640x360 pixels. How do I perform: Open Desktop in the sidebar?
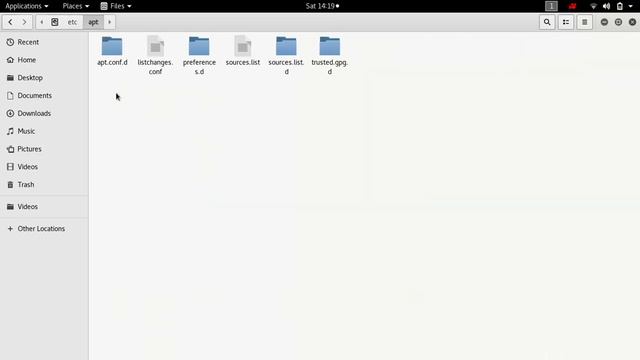44,78
